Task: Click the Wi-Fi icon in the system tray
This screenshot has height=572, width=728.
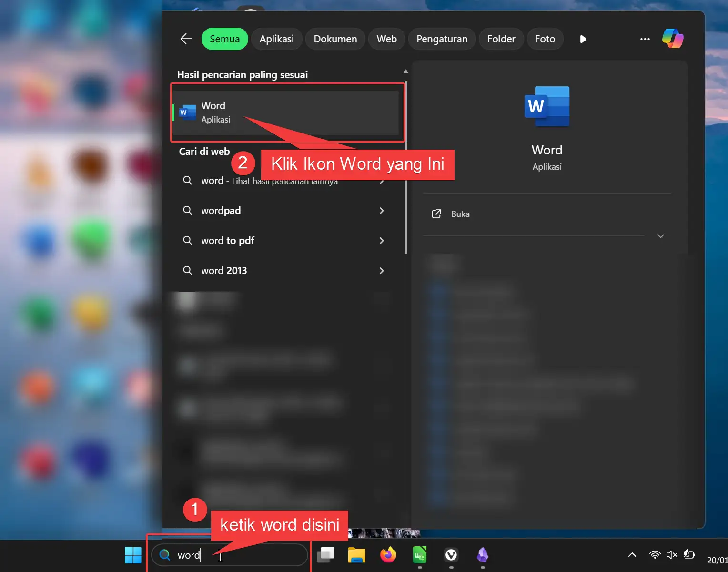Action: tap(655, 554)
